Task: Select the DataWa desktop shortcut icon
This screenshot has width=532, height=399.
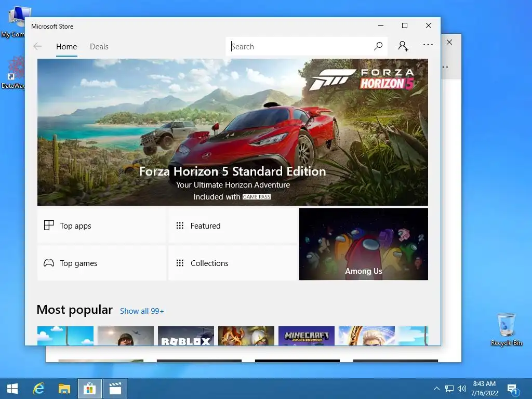Action: [12, 72]
